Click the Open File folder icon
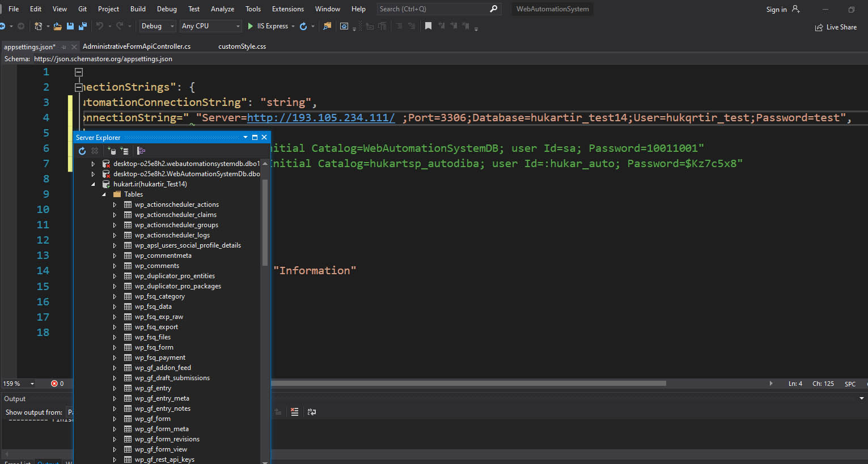This screenshot has width=868, height=464. click(57, 26)
